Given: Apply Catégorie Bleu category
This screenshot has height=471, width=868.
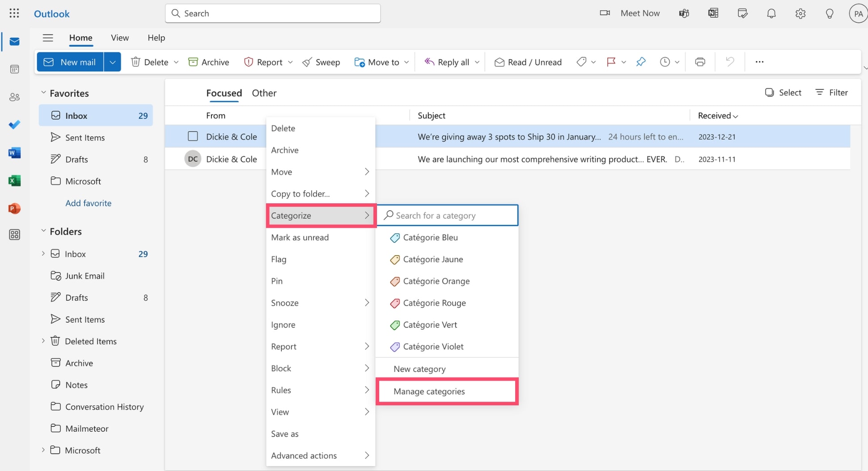Looking at the screenshot, I should click(x=447, y=237).
